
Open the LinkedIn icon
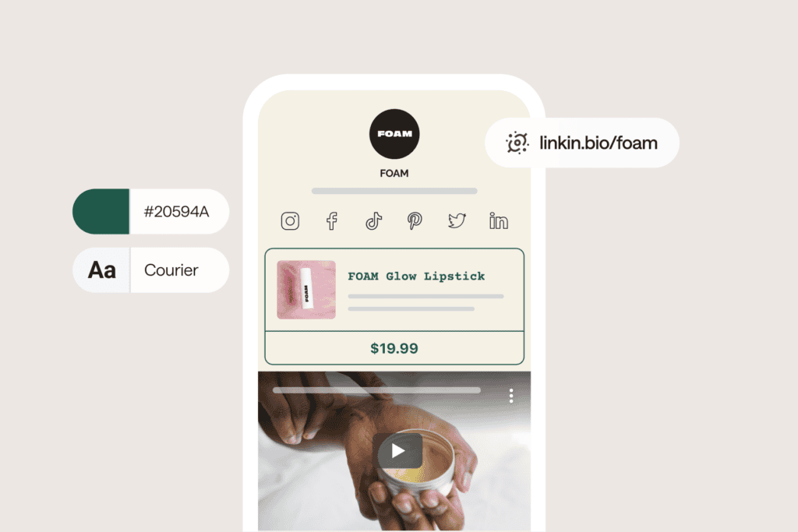[x=498, y=220]
